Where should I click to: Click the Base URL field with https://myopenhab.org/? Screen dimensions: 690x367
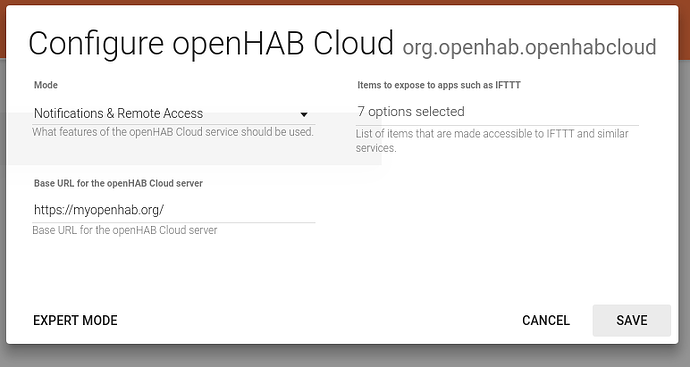pos(174,210)
